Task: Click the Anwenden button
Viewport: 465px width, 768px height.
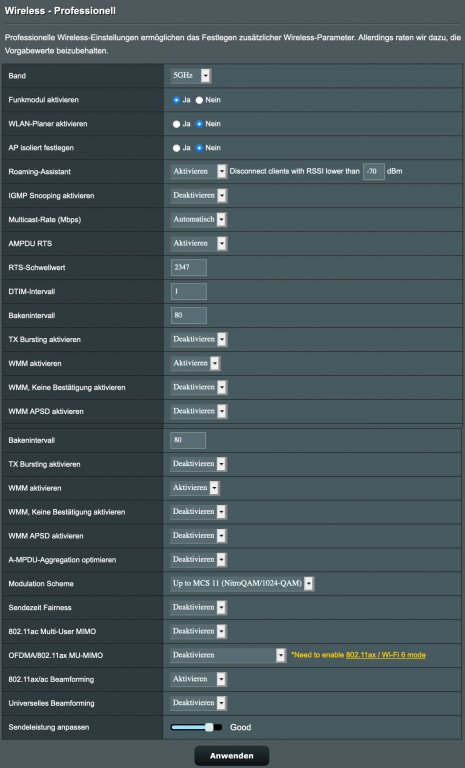Action: pos(232,756)
